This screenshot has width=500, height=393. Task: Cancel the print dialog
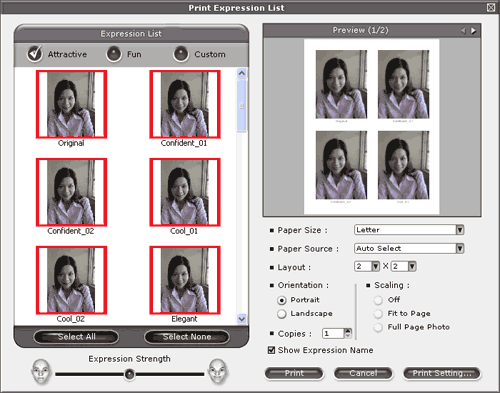click(363, 373)
